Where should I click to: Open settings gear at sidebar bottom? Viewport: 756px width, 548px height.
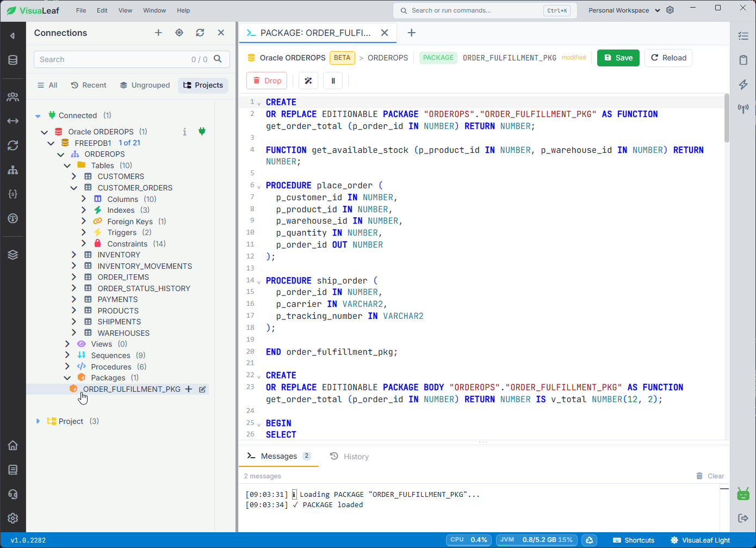[13, 518]
